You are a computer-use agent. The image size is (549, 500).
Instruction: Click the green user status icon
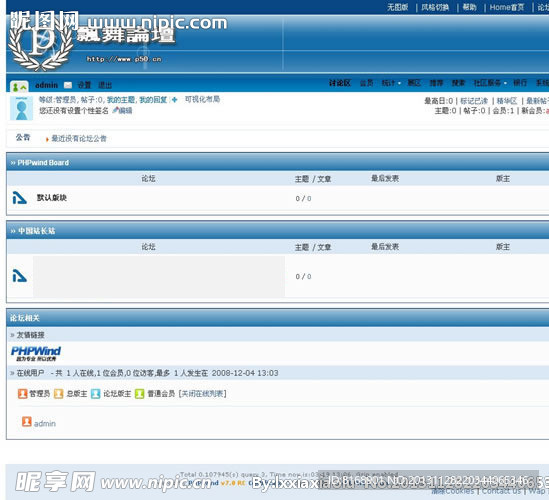(x=19, y=86)
